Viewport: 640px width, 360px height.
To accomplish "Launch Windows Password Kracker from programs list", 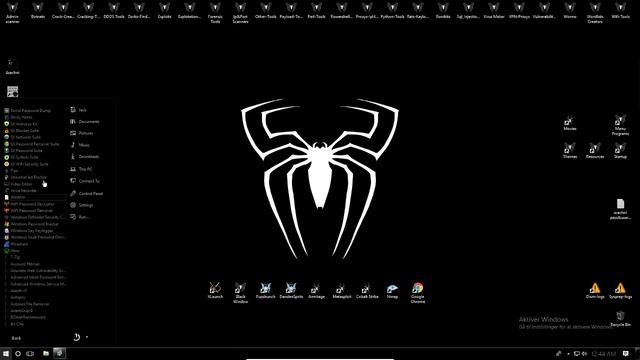I will (x=31, y=224).
